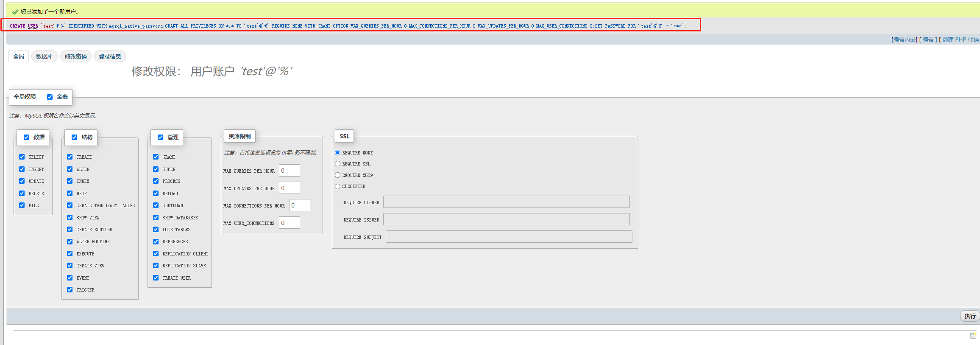Uncheck the EXECUTE privilege

[70, 253]
